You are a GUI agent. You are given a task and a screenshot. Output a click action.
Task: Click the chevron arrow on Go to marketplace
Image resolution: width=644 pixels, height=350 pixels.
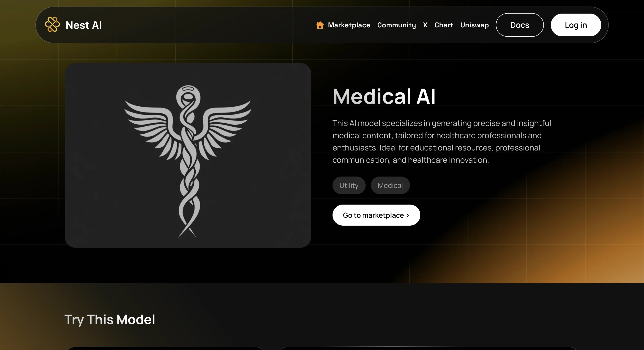tap(408, 215)
